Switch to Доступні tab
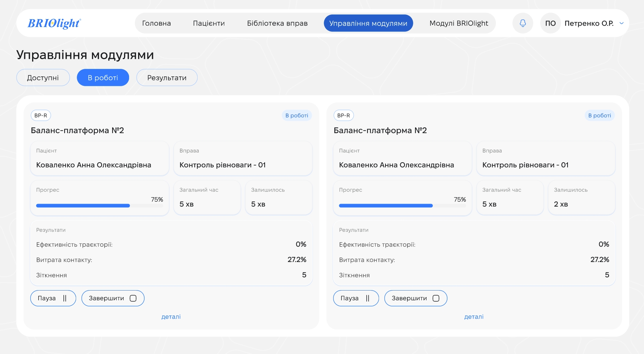644x354 pixels. [43, 78]
